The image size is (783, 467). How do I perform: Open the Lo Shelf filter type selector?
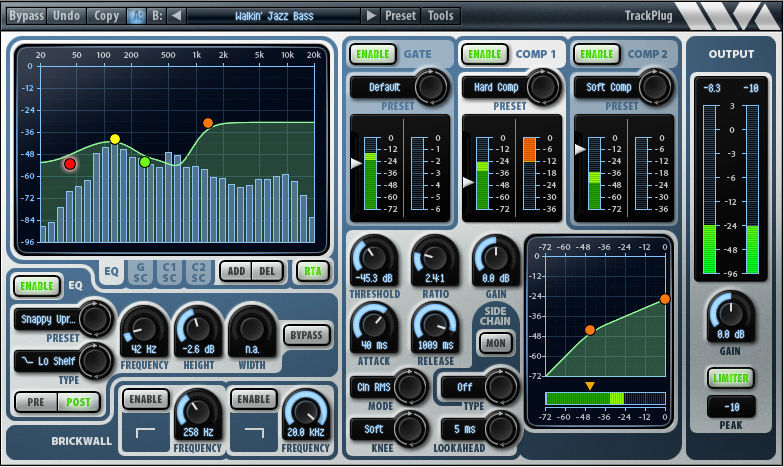[48, 361]
